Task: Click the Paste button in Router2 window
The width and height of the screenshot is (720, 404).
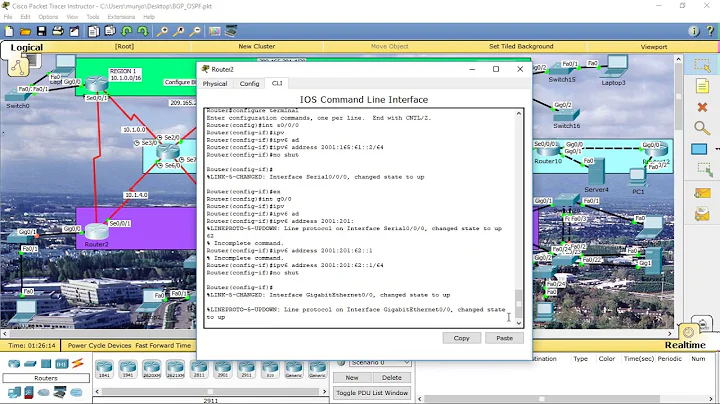Action: [x=504, y=338]
